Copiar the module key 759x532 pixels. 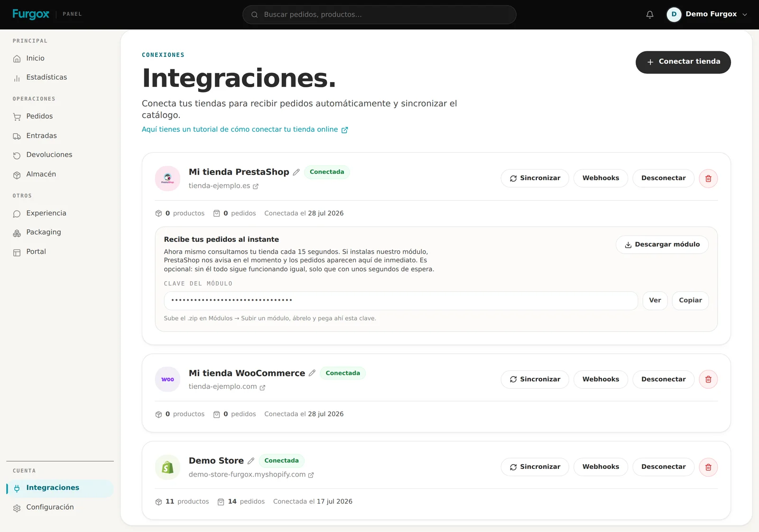[x=690, y=301]
